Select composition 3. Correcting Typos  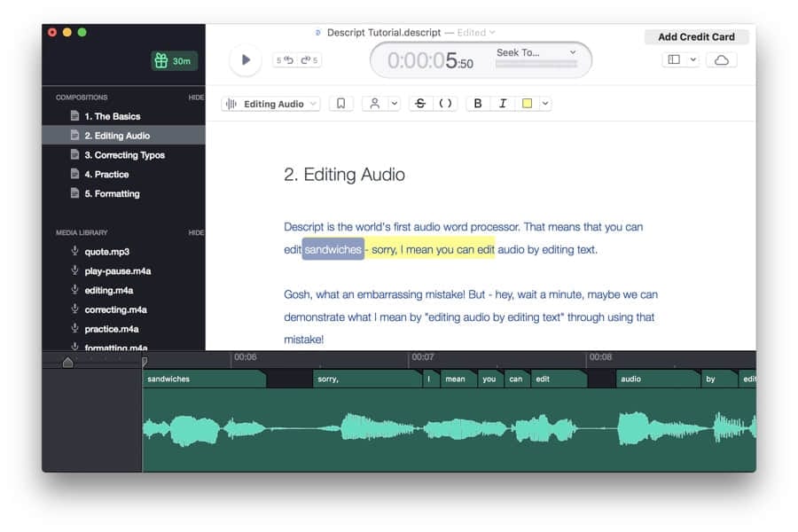pos(123,155)
